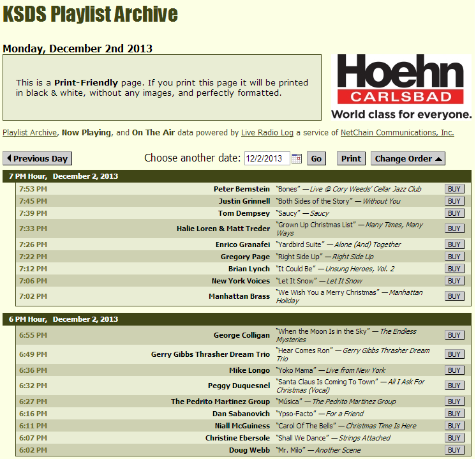Buy Enrico Granafei's "Yardbird Suite"
Image resolution: width=476 pixels, height=459 pixels.
pos(454,245)
